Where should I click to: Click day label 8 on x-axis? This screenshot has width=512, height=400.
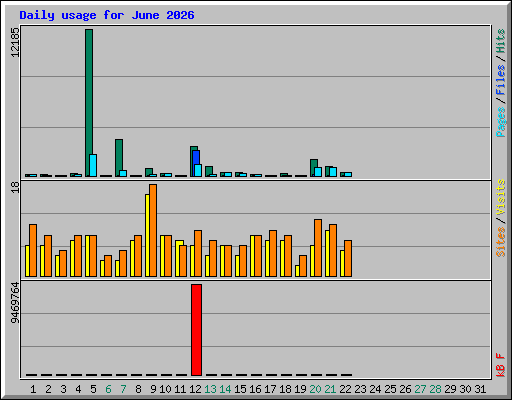click(138, 389)
